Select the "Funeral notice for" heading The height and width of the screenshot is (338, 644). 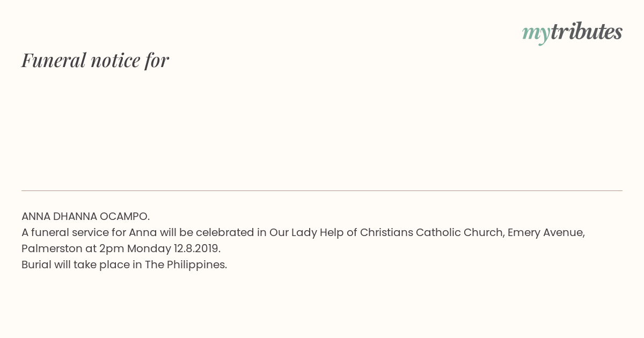point(95,60)
